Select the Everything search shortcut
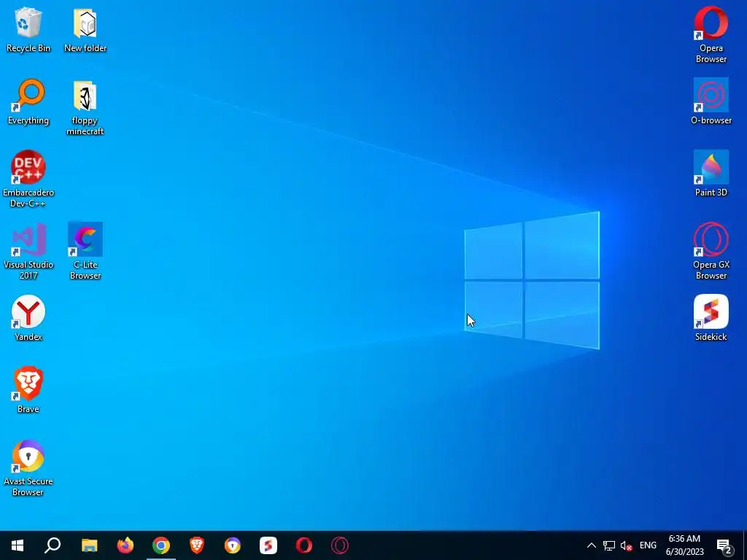Screen dimensions: 747x560 click(28, 102)
